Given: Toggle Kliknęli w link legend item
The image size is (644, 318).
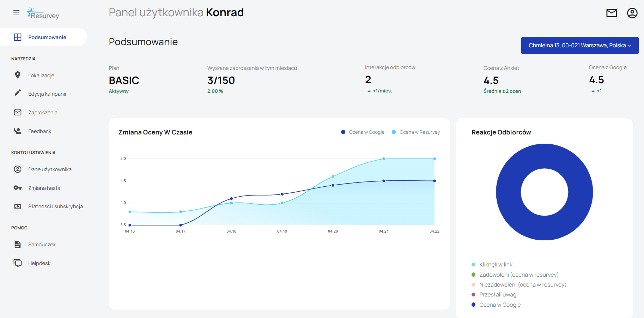Looking at the screenshot, I should 492,264.
